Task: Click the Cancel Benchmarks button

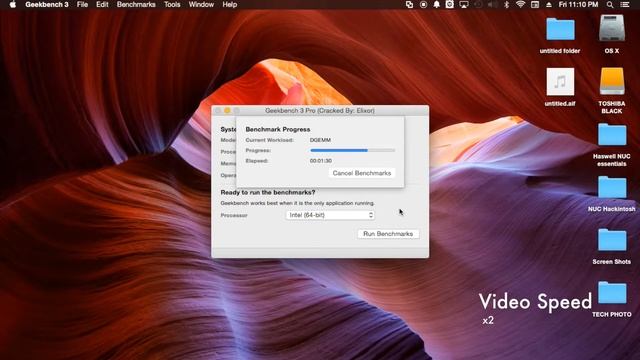Action: pos(362,173)
